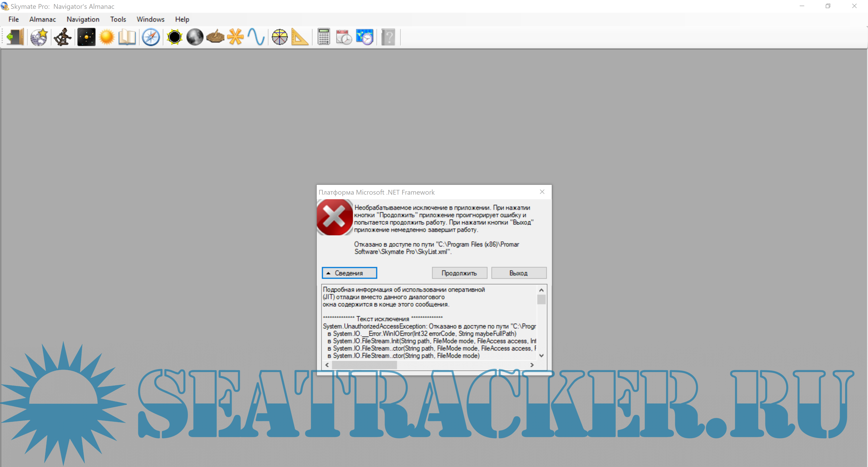Click the details scrollbar down arrow
868x467 pixels.
[x=541, y=356]
